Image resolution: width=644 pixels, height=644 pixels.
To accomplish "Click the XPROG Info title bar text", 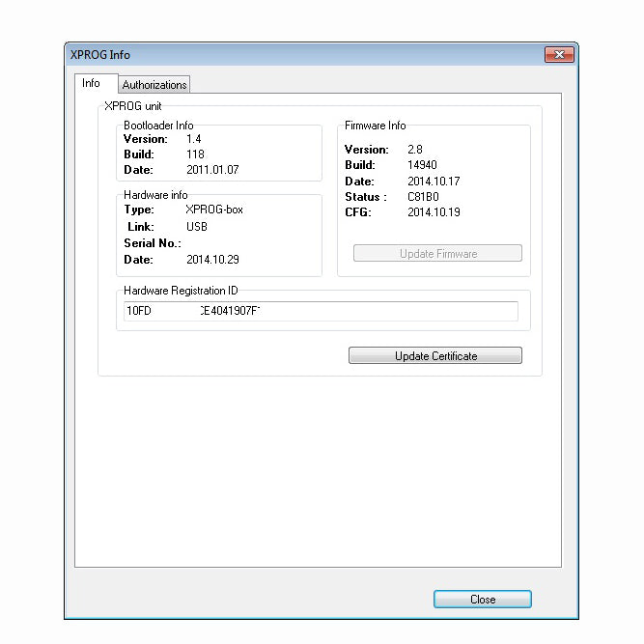I will tap(99, 55).
